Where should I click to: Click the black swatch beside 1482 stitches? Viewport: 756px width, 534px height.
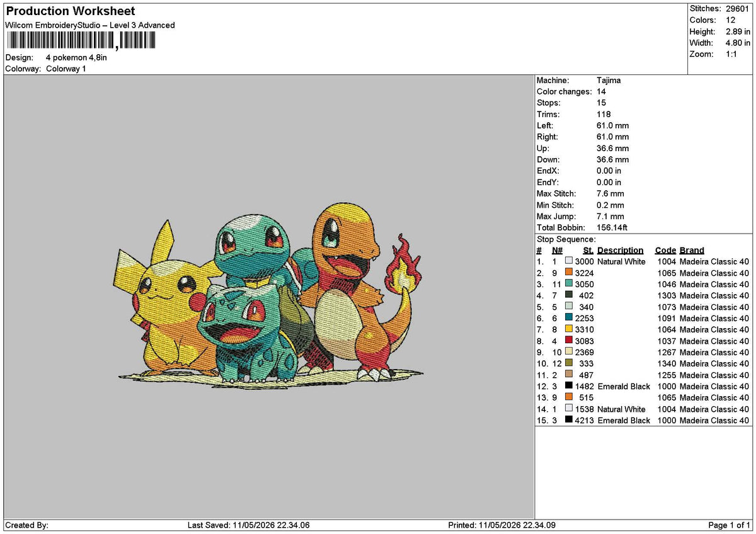coord(569,386)
